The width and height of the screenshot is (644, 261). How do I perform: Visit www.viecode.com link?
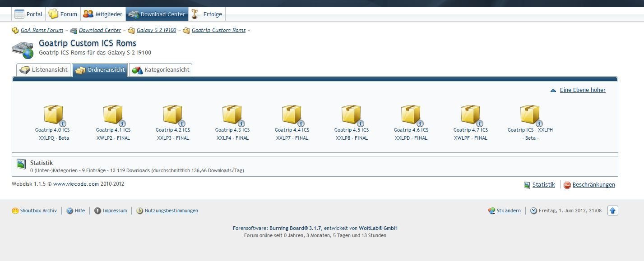[76, 184]
